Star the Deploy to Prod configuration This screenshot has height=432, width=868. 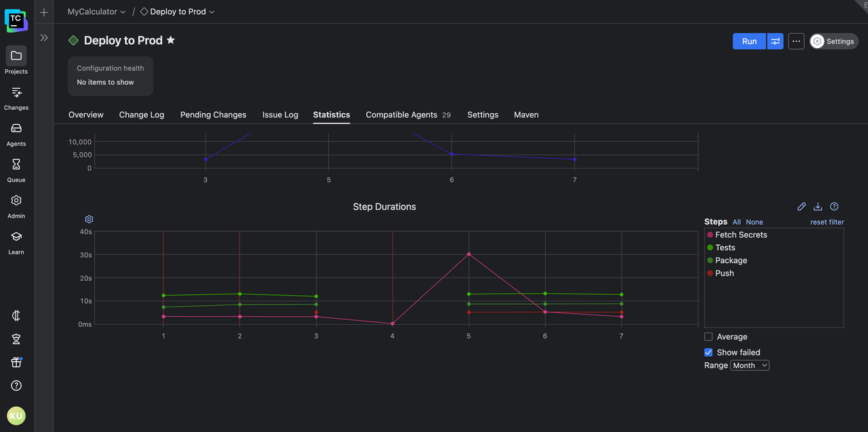pyautogui.click(x=171, y=41)
